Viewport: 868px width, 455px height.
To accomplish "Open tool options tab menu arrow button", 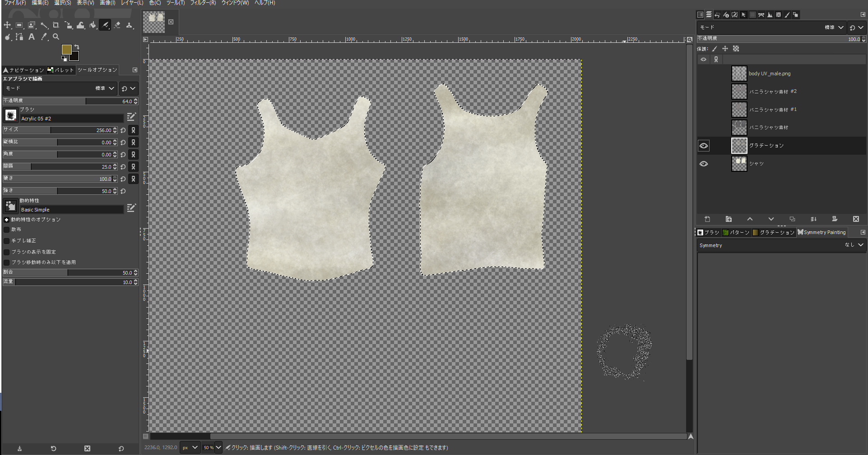I will (135, 70).
